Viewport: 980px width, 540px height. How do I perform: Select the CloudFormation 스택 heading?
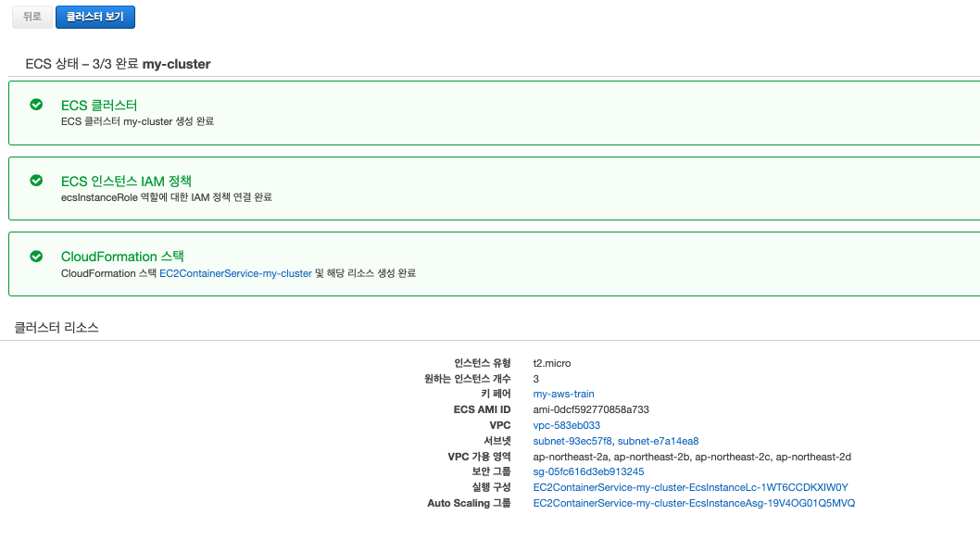(x=122, y=257)
